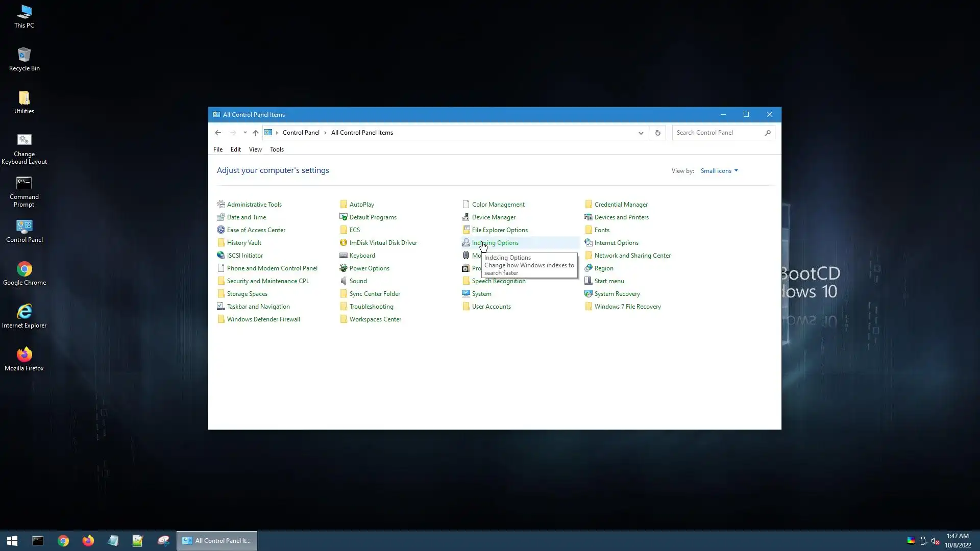This screenshot has width=980, height=551.
Task: Open the Sound control panel icon
Action: [358, 281]
